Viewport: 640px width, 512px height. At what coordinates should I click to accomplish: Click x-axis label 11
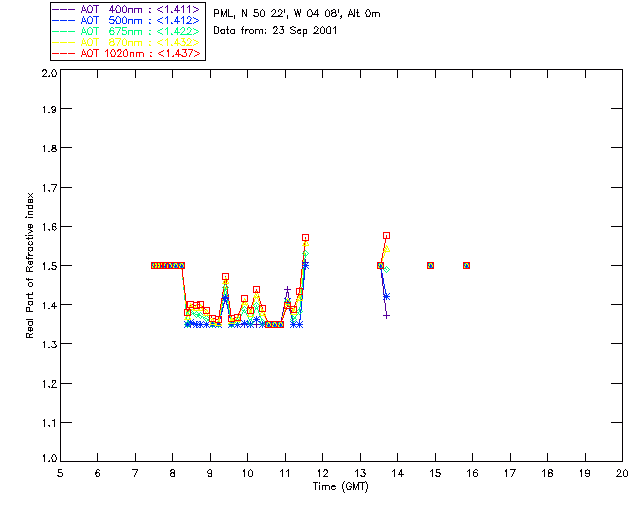click(285, 473)
